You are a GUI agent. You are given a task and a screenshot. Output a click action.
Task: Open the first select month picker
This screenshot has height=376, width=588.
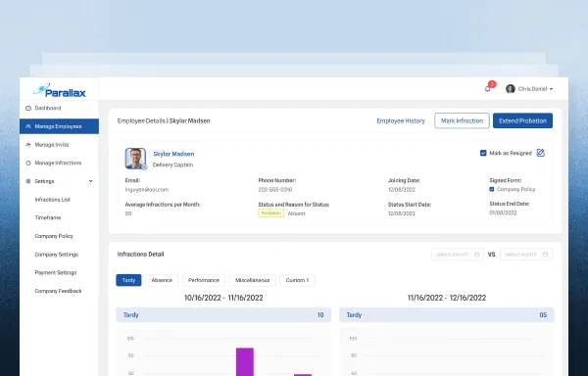(x=458, y=255)
